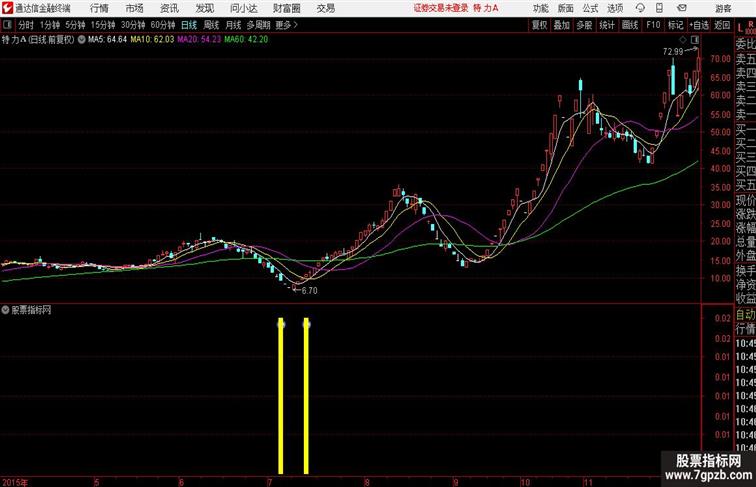The image size is (756, 487).
Task: Open the 选项 menu
Action: (615, 8)
